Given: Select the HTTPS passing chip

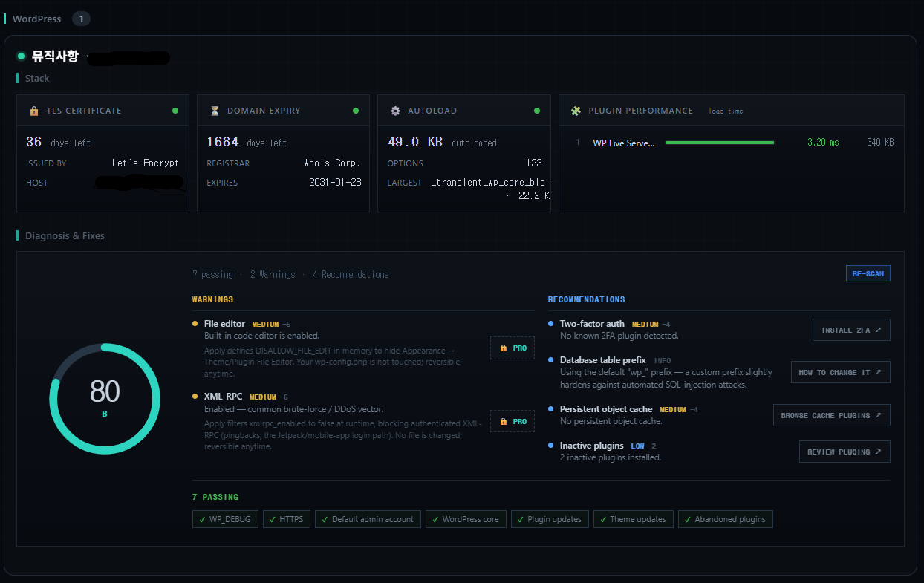Looking at the screenshot, I should 287,519.
